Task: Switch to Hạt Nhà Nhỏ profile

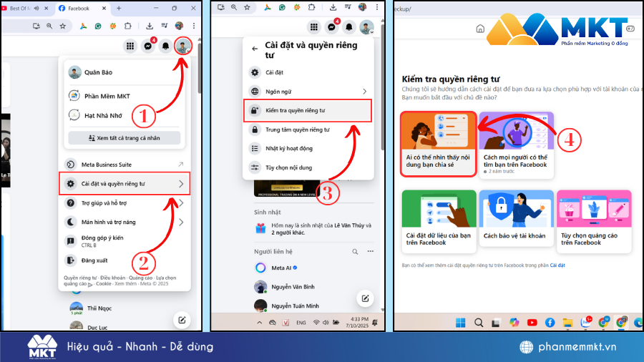Action: coord(125,115)
